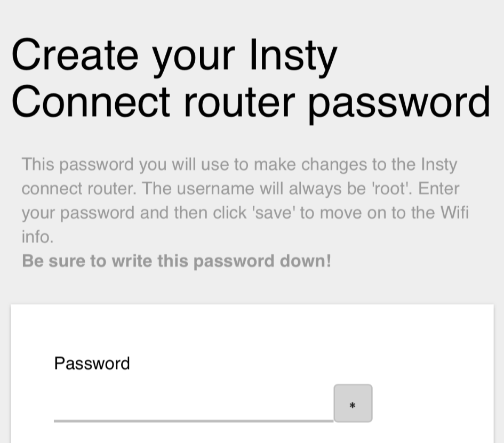Toggle password visibility with the asterisk button

pyautogui.click(x=353, y=404)
